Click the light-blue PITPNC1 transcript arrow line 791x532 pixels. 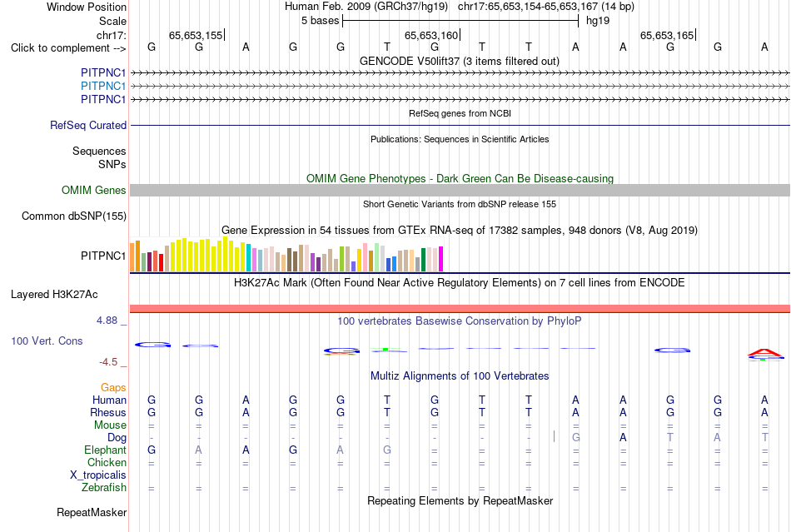[460, 87]
